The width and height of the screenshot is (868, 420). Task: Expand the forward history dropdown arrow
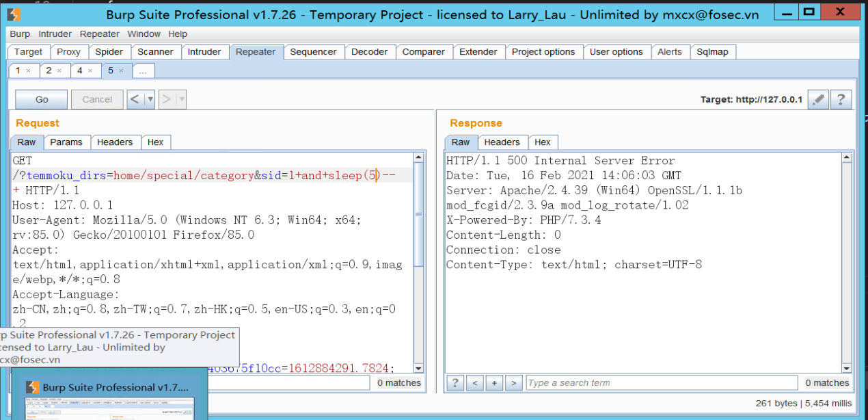tap(181, 99)
